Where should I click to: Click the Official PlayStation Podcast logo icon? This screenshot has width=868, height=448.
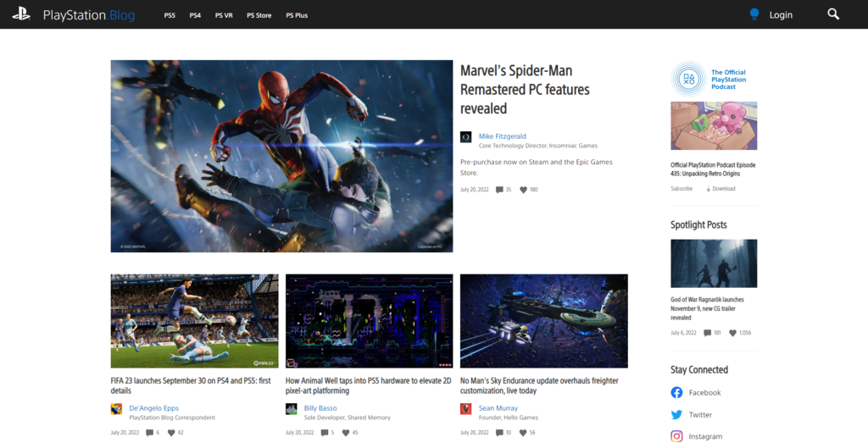pyautogui.click(x=688, y=79)
